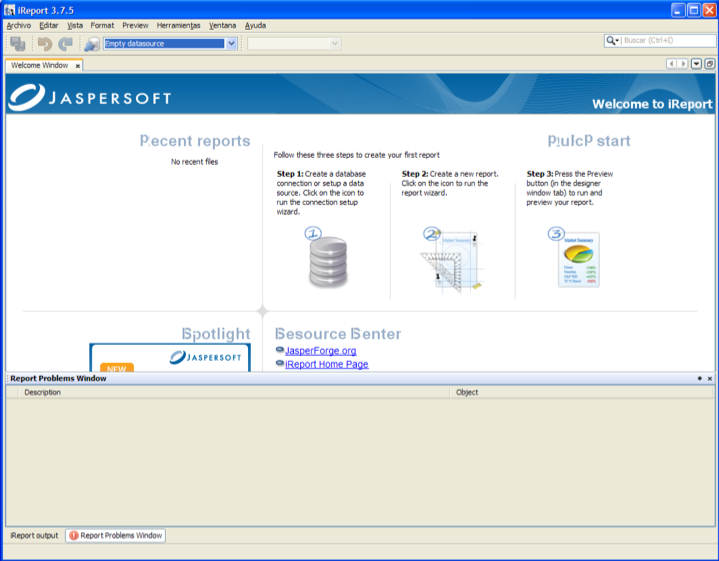Open the Herramientas menu

click(178, 26)
